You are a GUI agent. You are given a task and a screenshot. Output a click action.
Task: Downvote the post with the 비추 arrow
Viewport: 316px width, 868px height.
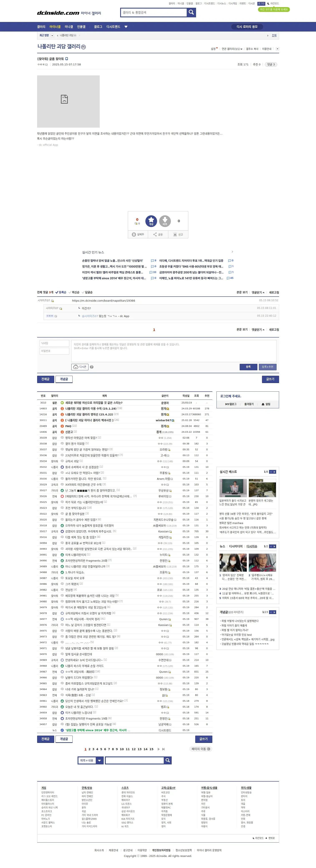165,221
